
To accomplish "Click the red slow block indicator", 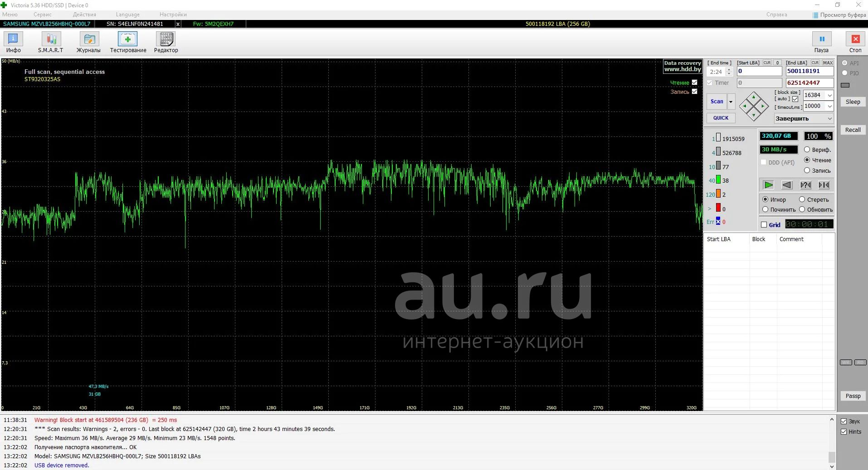I will (x=718, y=208).
